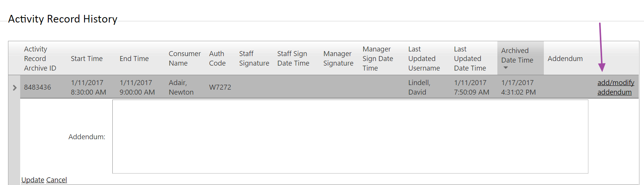Select the W7272 auth code cell

click(x=220, y=87)
